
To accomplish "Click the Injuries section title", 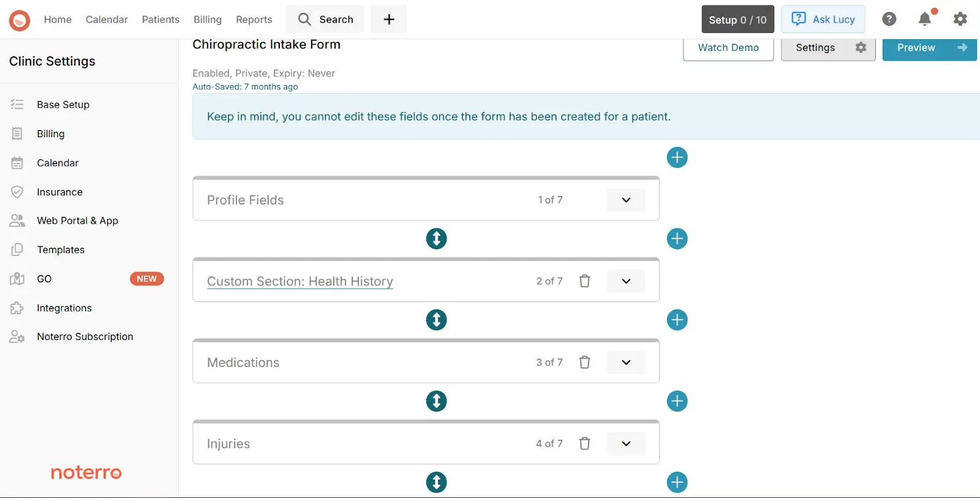I will point(228,444).
